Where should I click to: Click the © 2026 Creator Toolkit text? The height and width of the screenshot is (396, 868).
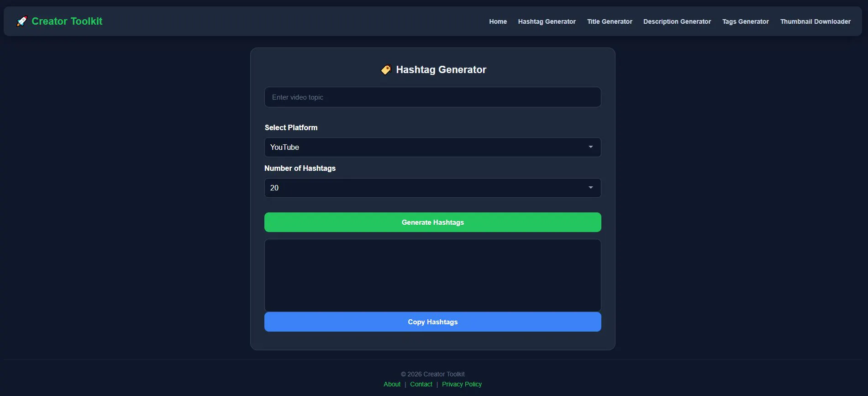click(x=433, y=374)
